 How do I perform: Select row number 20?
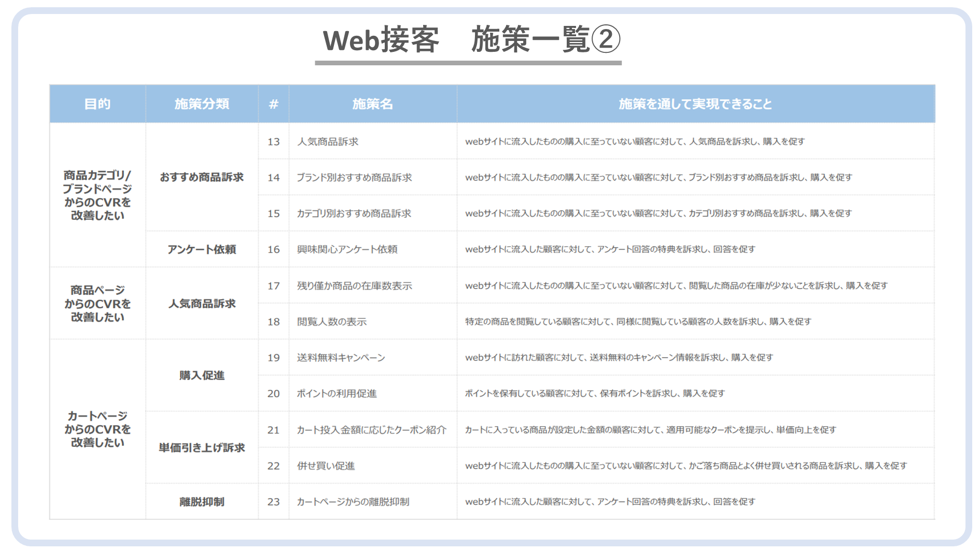click(x=274, y=393)
